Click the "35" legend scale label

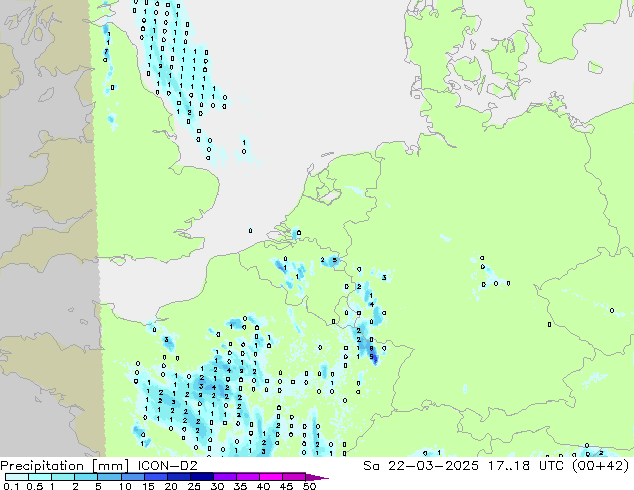[x=241, y=486]
